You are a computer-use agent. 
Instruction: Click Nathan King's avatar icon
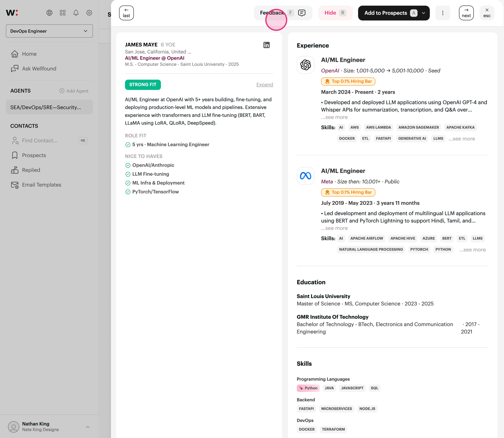click(x=14, y=427)
